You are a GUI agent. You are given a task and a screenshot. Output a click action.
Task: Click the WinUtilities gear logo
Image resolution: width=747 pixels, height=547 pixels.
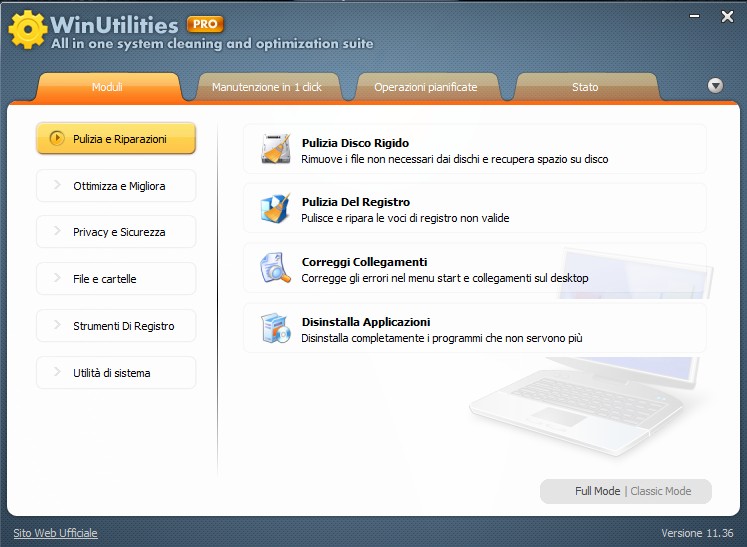coord(28,30)
